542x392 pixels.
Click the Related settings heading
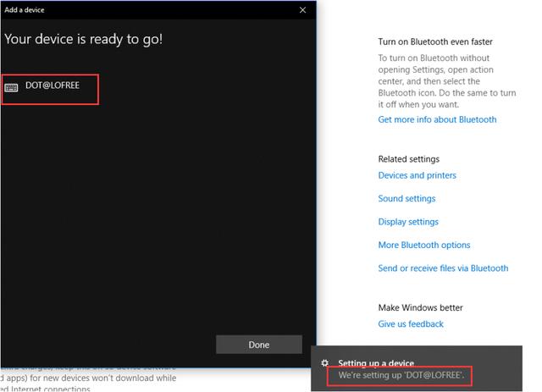408,159
